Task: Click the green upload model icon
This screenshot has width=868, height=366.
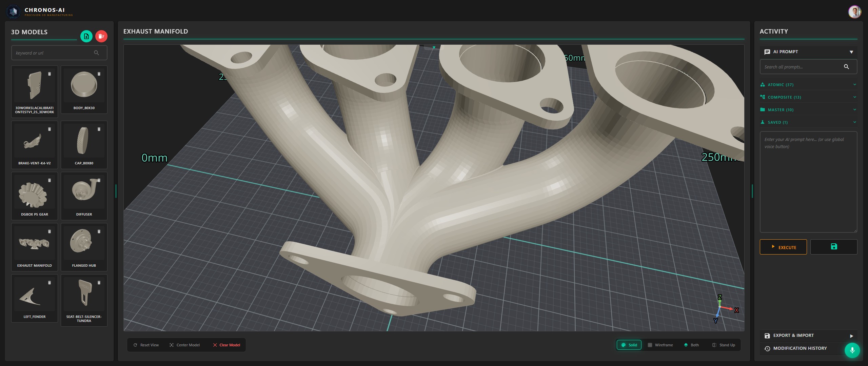Action: (86, 36)
